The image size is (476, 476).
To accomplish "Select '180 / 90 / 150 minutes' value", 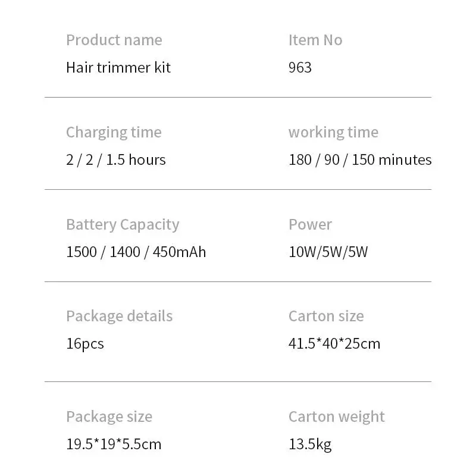I will [x=360, y=159].
